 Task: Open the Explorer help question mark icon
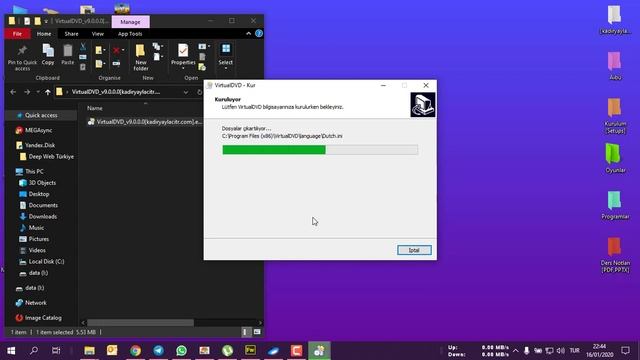[259, 33]
